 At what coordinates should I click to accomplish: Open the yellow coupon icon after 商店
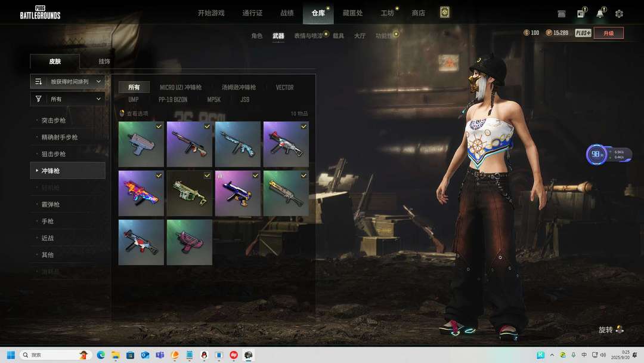pyautogui.click(x=444, y=13)
